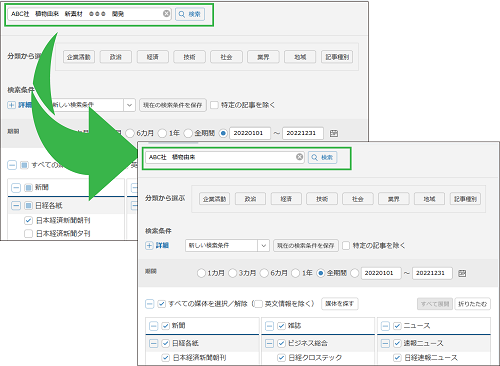Click the lower 検索 magnifier button

(x=323, y=157)
